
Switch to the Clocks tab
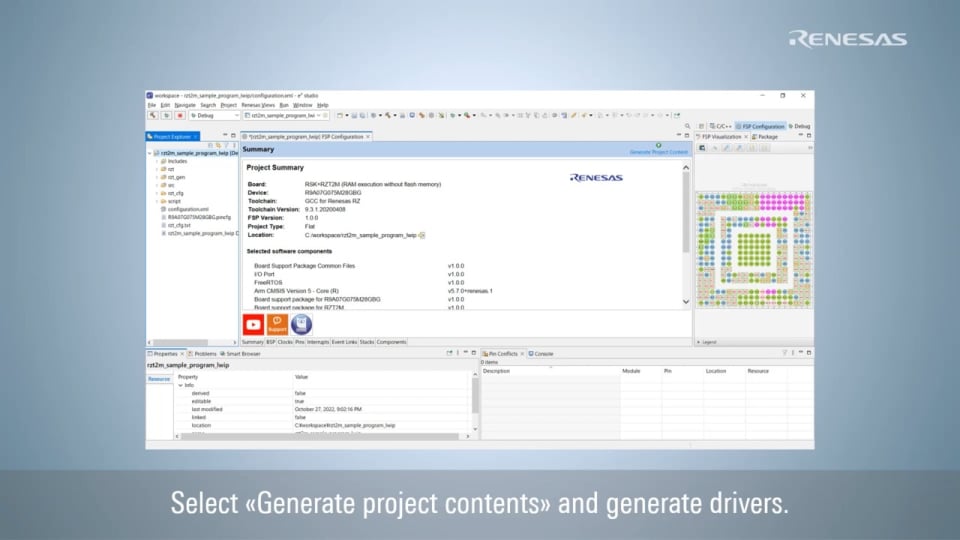285,342
